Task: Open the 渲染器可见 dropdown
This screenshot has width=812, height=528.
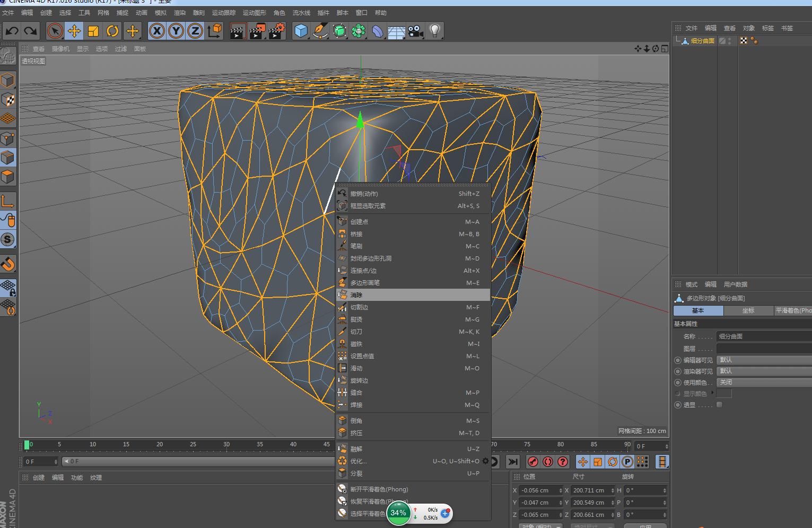Action: pos(764,371)
